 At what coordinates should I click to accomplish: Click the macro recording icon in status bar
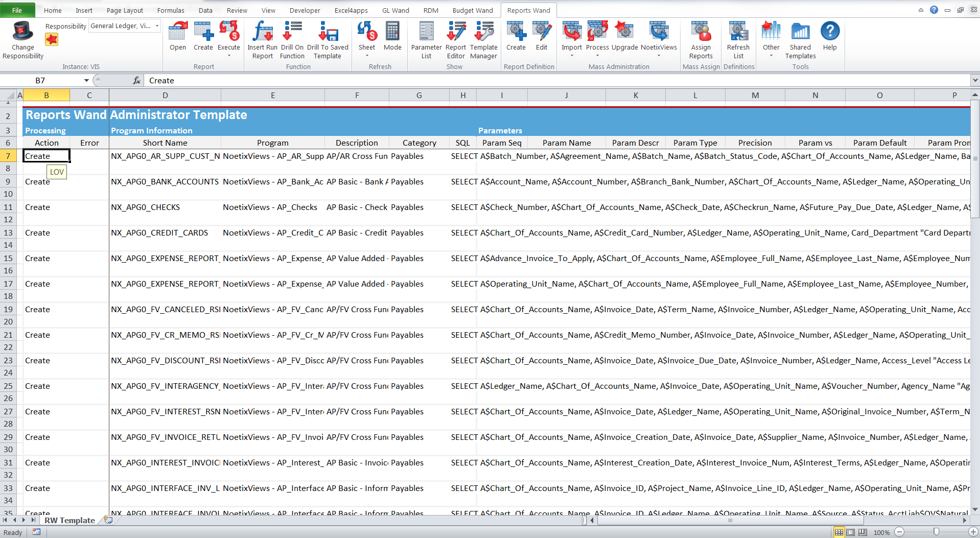click(37, 532)
